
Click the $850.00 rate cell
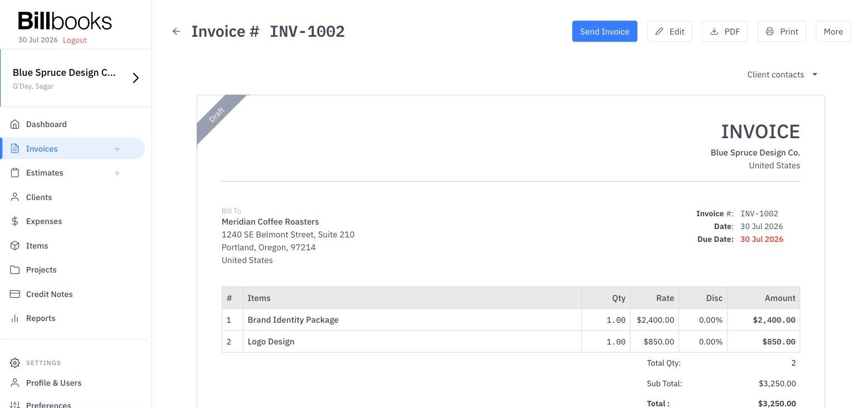[655, 342]
